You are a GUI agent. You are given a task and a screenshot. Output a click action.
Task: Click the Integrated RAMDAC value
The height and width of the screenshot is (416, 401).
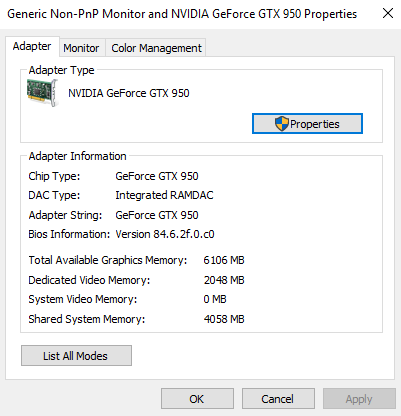coord(164,195)
